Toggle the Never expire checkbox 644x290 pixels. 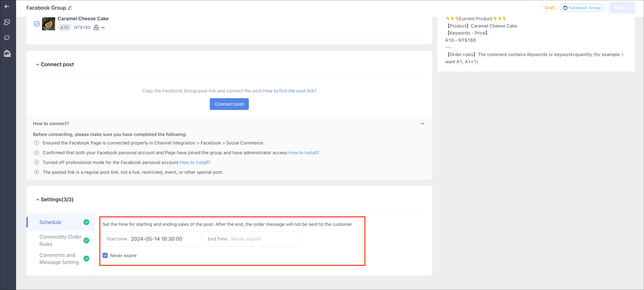tap(105, 255)
